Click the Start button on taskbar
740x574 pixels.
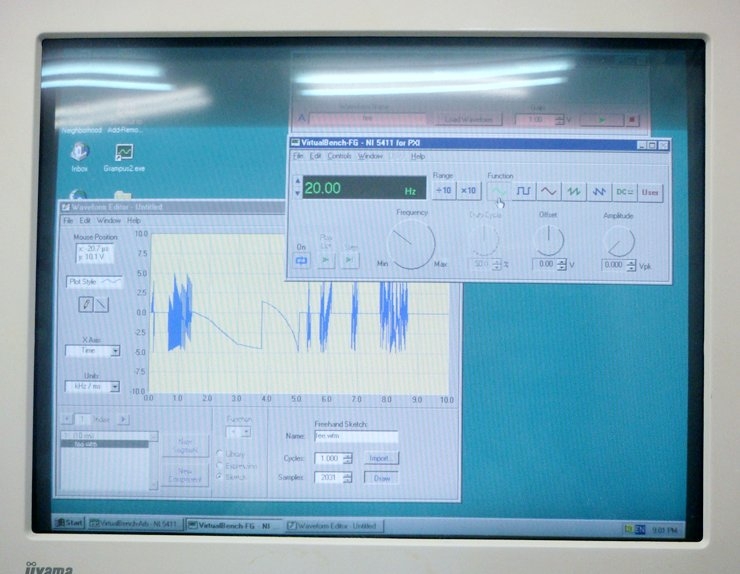click(69, 523)
